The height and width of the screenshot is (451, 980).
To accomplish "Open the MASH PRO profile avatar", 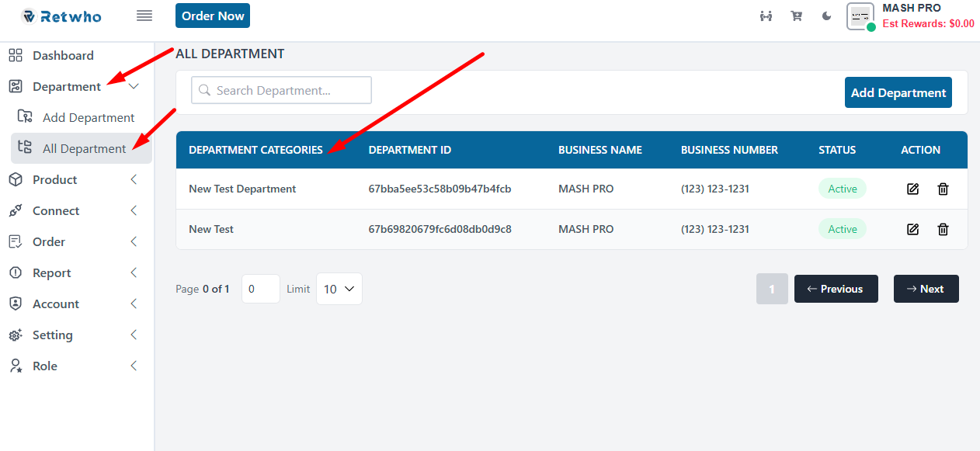I will pyautogui.click(x=860, y=16).
